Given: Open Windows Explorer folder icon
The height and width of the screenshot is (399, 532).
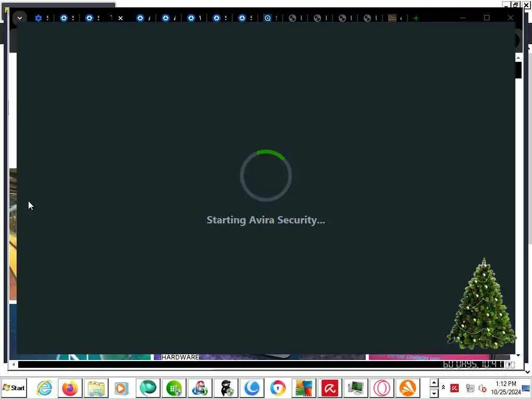Looking at the screenshot, I should click(x=96, y=388).
